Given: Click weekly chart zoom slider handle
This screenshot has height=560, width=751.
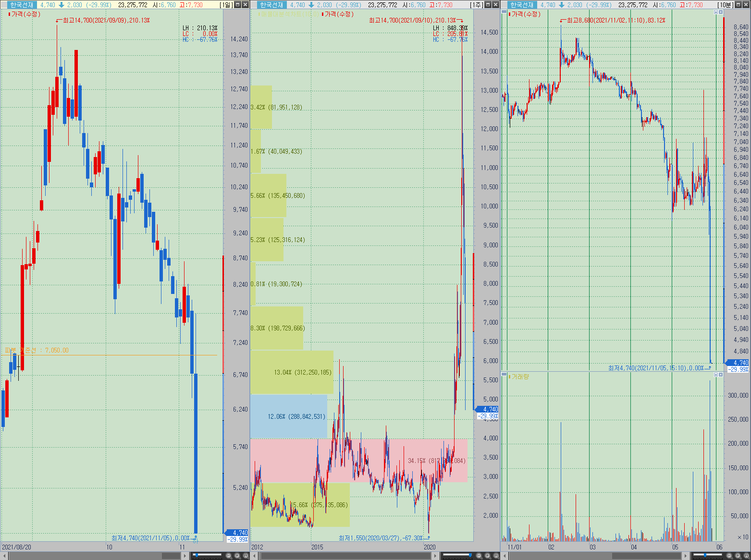Looking at the screenshot, I should point(470,555).
